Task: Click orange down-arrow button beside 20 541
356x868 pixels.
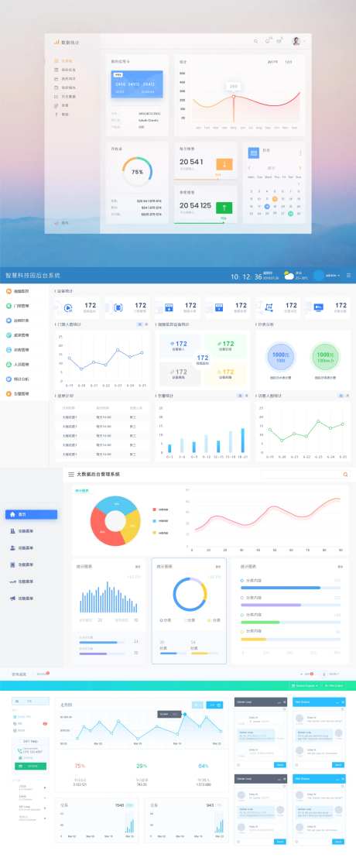Action: click(x=224, y=164)
